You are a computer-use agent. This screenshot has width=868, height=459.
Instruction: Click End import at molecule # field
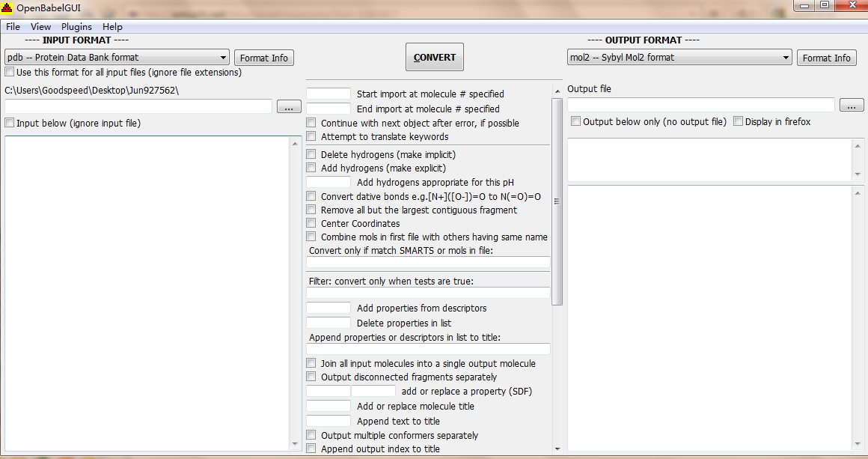(328, 109)
